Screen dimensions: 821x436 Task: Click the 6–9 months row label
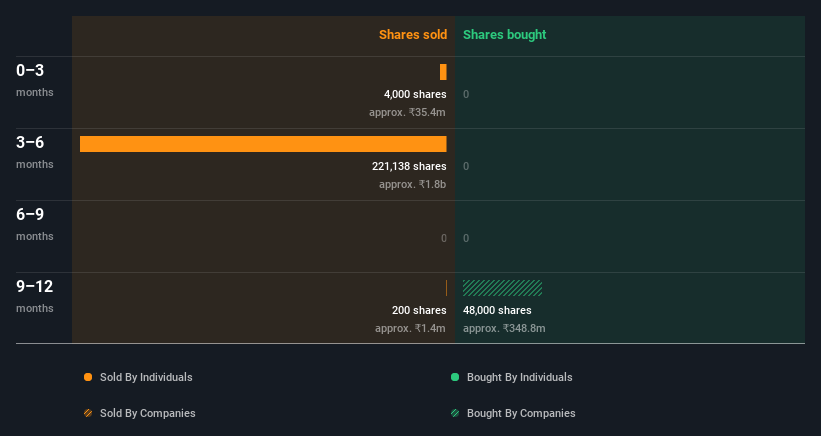(35, 224)
